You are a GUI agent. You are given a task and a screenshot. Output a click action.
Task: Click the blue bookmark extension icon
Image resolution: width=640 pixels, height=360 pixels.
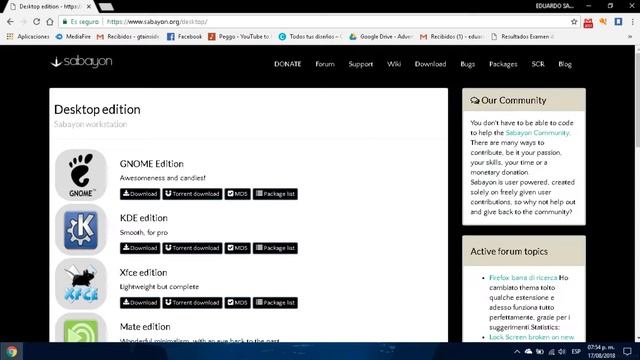618,22
